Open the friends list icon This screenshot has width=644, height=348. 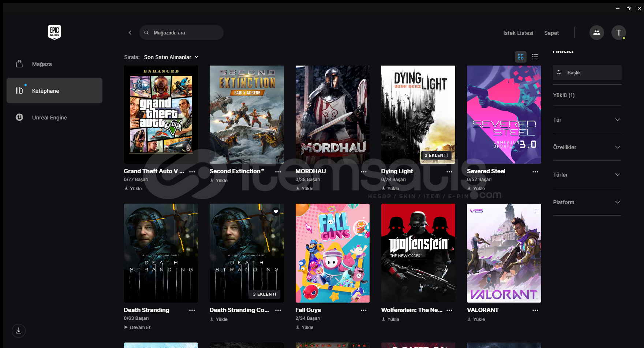click(x=597, y=33)
